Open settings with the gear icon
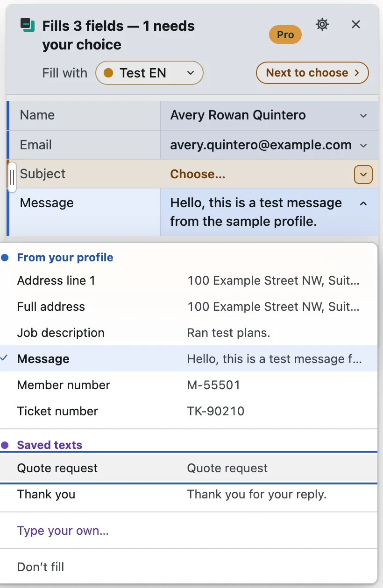 [322, 24]
